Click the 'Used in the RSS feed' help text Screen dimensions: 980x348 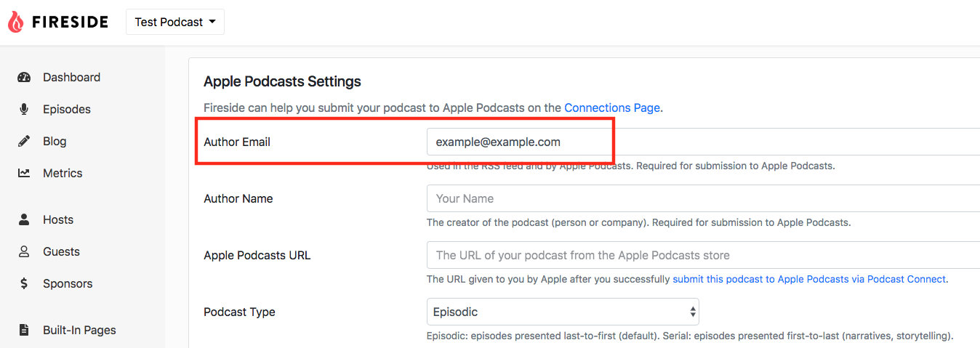630,166
